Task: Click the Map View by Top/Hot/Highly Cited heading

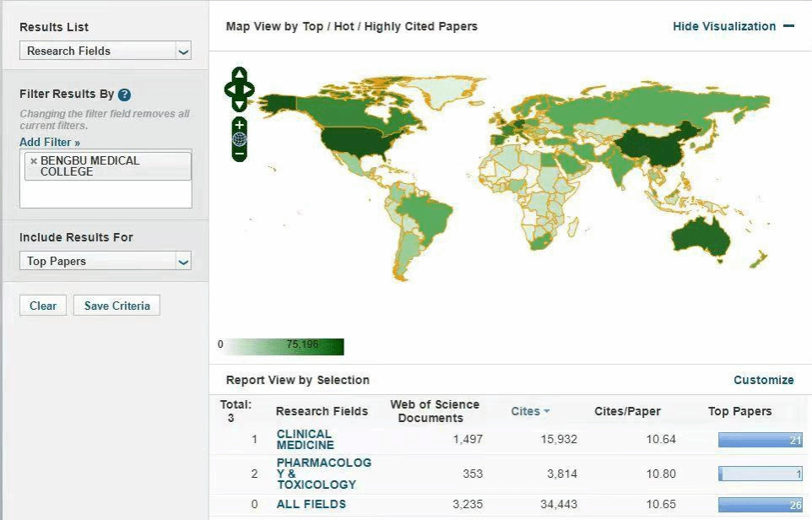Action: [x=352, y=26]
